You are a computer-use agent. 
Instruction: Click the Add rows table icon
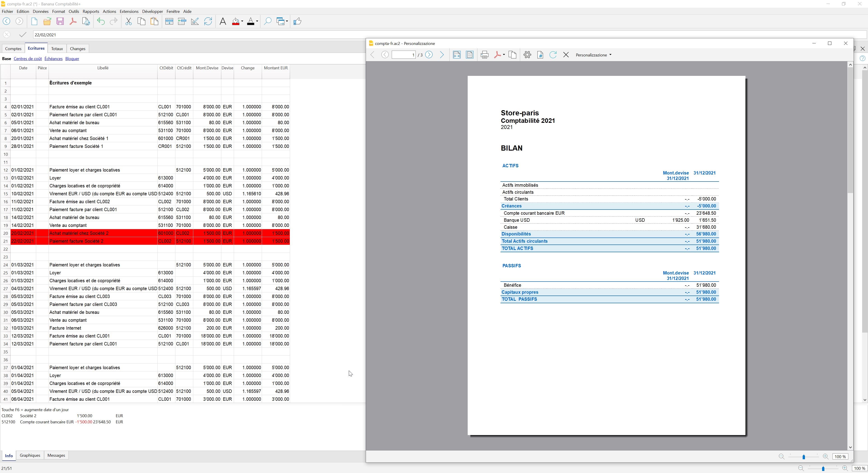(x=169, y=21)
